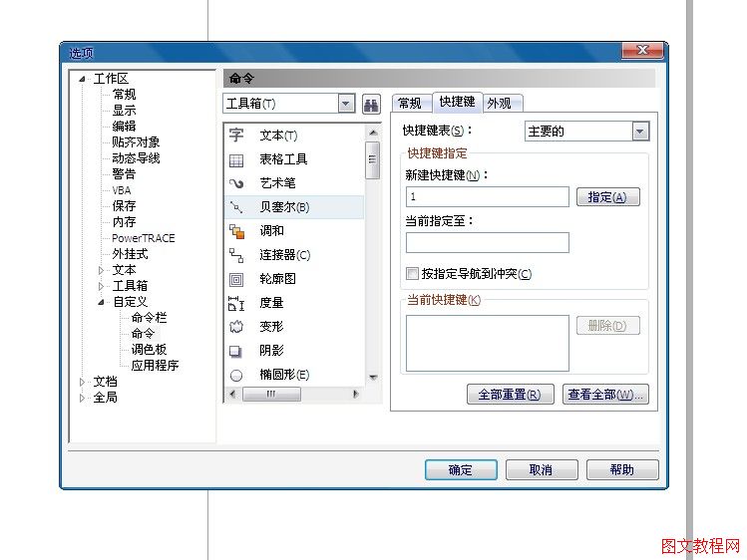Click the 新建快捷键 input field
Viewport: 747px width, 560px height.
[488, 196]
